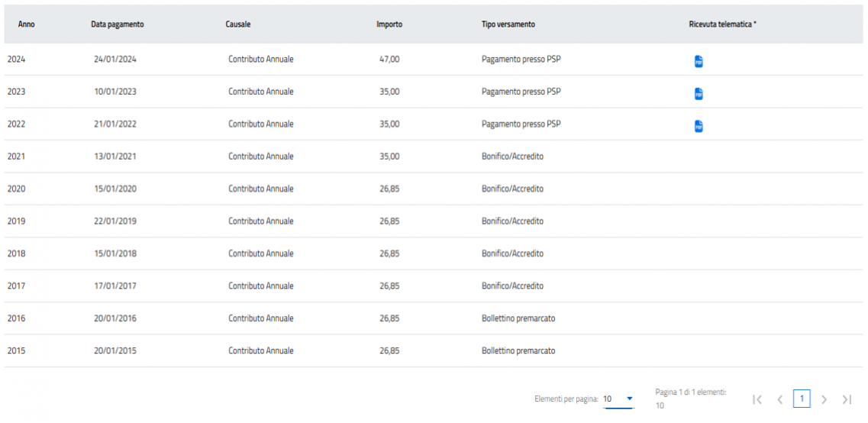The width and height of the screenshot is (868, 423).
Task: Click the 2016 Bollettino premarcato entry
Action: [x=518, y=318]
